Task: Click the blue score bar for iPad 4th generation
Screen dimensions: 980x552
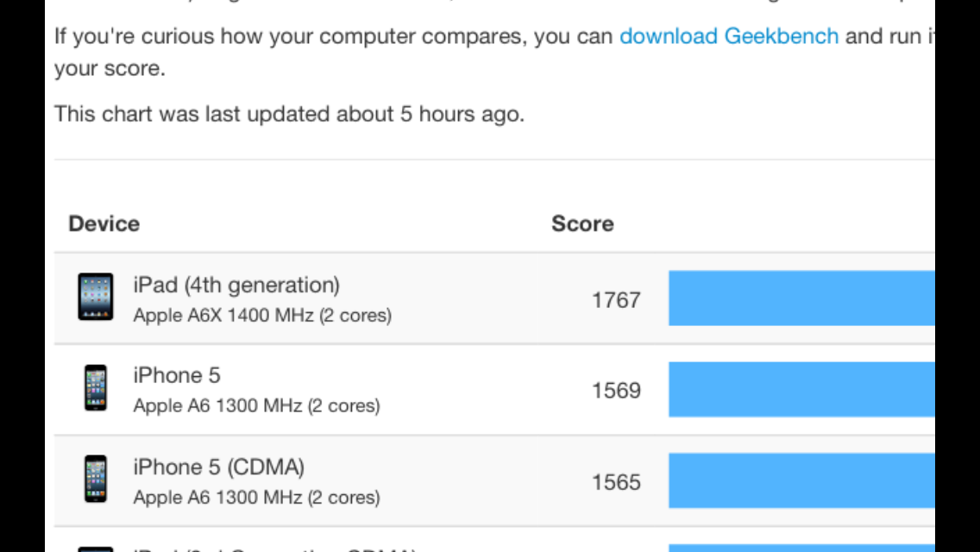Action: click(x=802, y=298)
